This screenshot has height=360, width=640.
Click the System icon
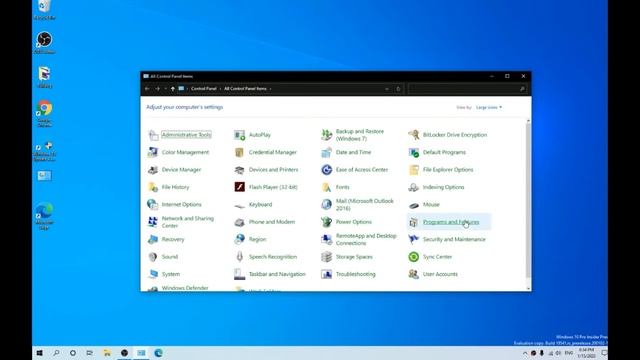153,274
